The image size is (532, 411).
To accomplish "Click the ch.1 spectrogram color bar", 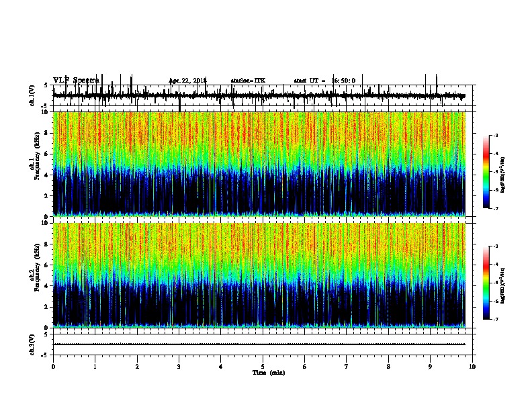I will [486, 172].
